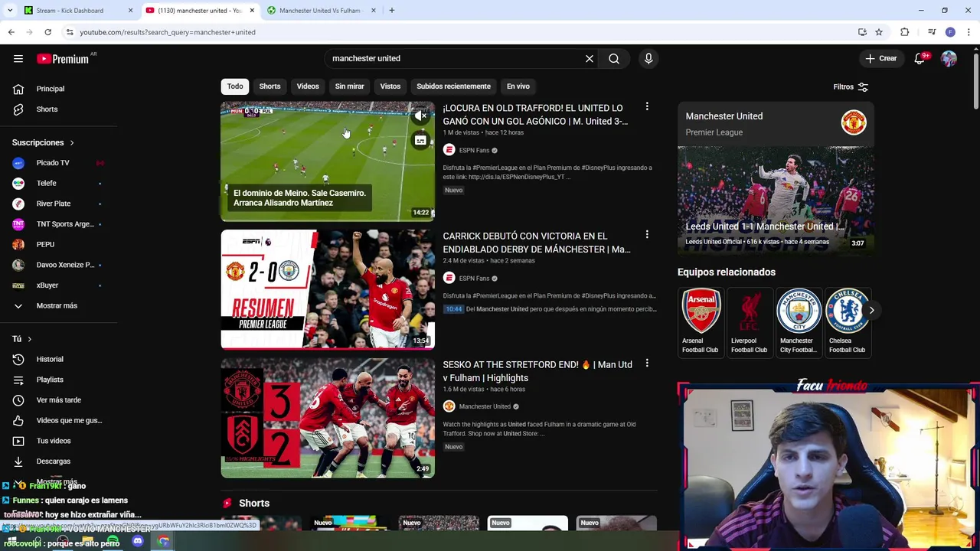Open the Chelsea Football Club team
The width and height of the screenshot is (980, 551).
point(847,321)
